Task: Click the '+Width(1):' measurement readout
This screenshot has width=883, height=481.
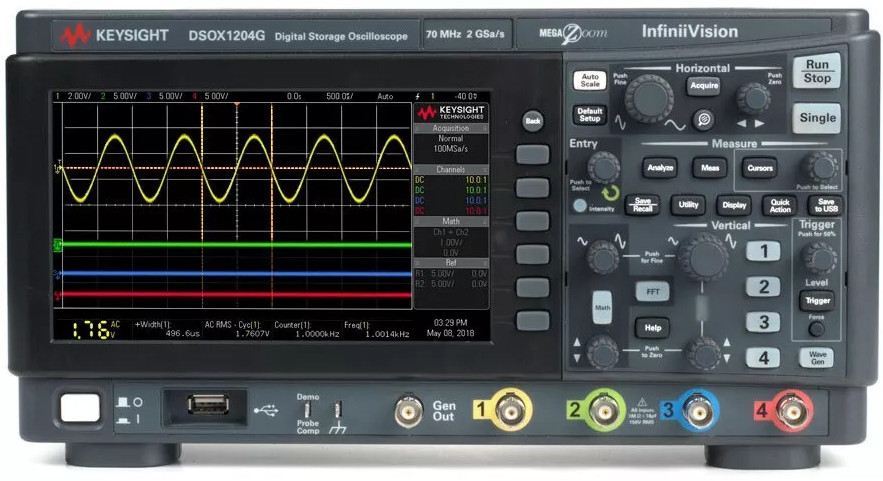Action: [167, 329]
